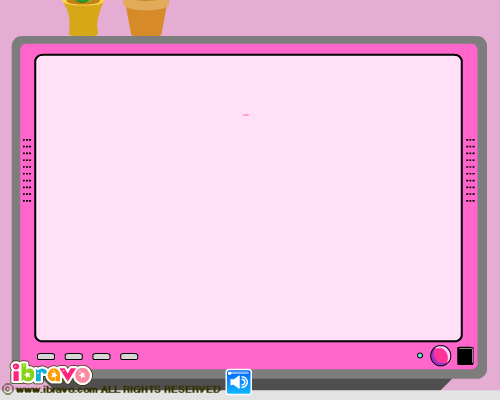Push the fourth gray TV button
This screenshot has height=400, width=500.
coord(129,357)
